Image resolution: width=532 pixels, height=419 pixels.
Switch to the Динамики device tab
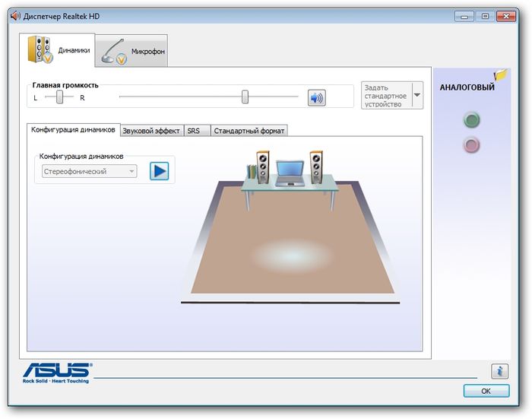tap(57, 50)
